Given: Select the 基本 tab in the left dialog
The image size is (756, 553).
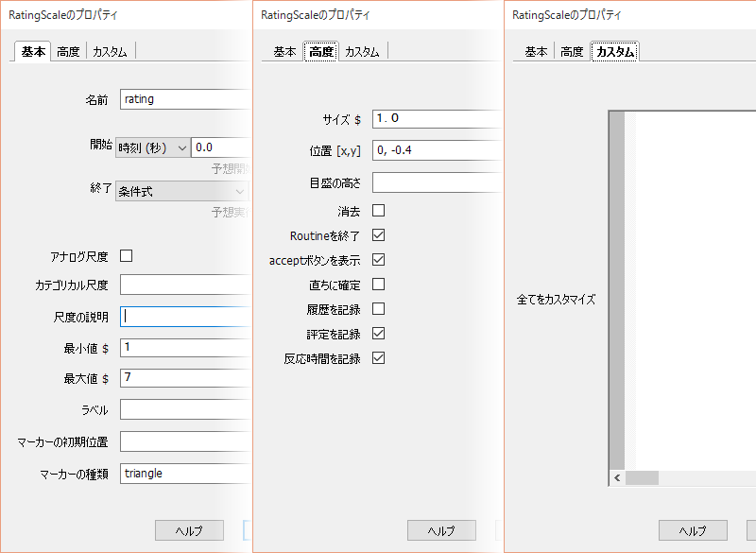Looking at the screenshot, I should point(33,52).
